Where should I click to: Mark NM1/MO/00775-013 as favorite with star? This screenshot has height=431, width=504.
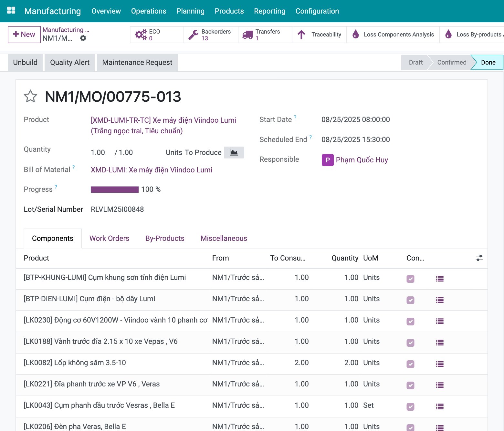(x=30, y=96)
